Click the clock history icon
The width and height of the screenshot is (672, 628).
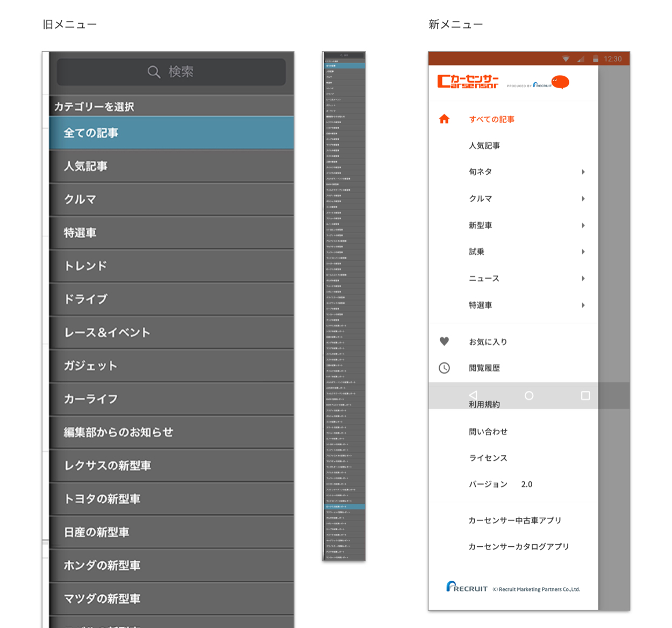click(444, 368)
